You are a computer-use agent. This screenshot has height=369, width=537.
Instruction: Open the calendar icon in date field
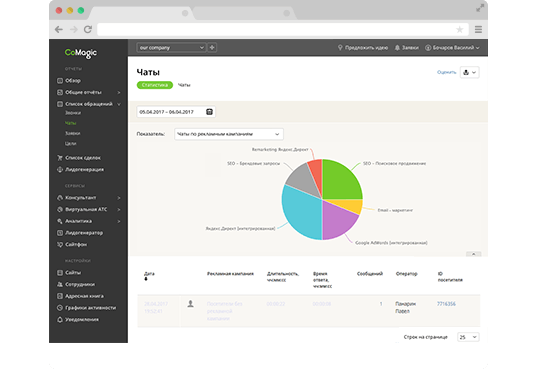coord(209,112)
